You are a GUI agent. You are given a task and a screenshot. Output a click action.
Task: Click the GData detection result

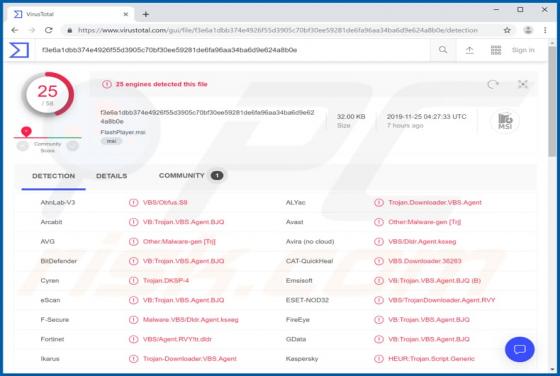(429, 339)
